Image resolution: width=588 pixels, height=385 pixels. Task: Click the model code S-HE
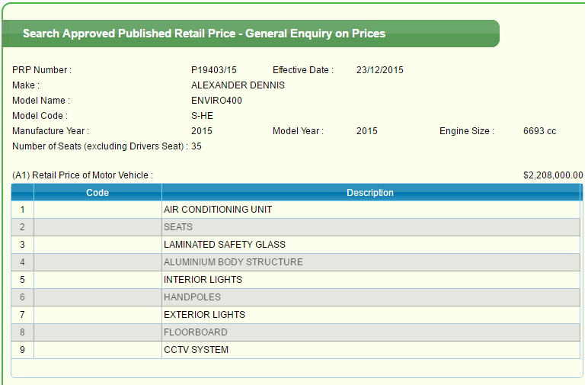coord(202,116)
